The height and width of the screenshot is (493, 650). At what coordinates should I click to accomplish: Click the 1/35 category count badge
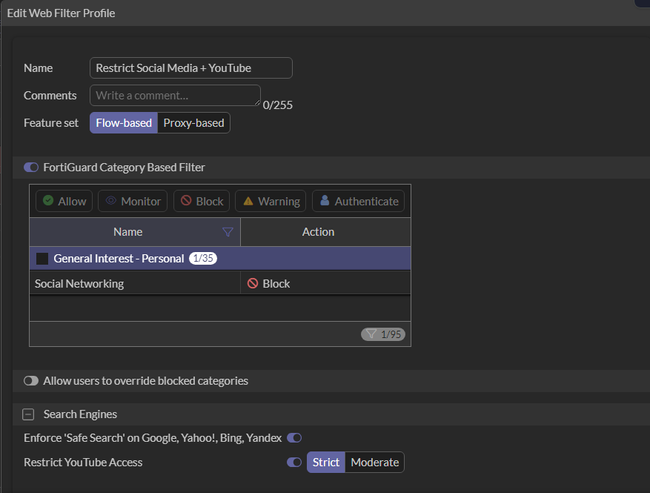point(203,258)
